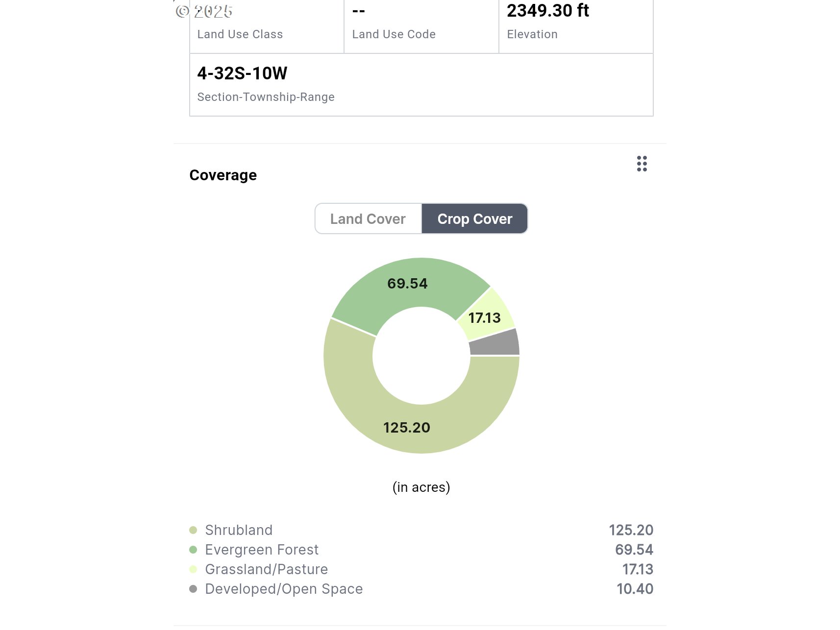Click the 2349.30 ft Elevation value
840x630 pixels.
547,11
